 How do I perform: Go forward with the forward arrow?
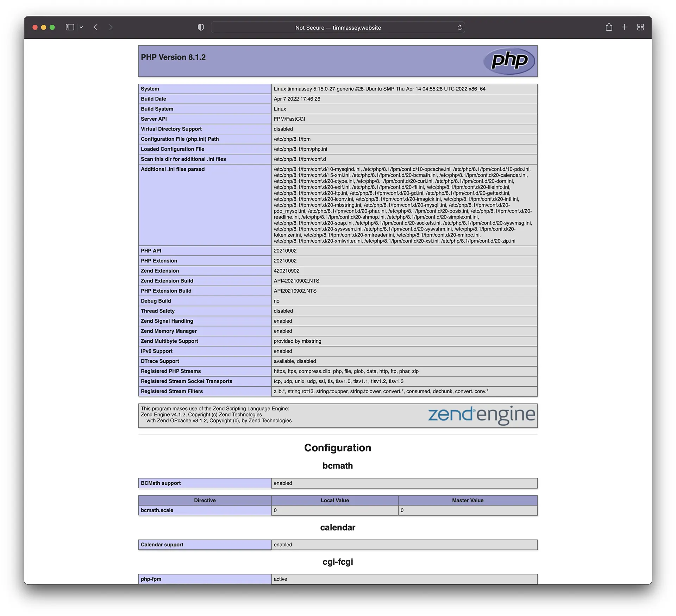coord(111,27)
